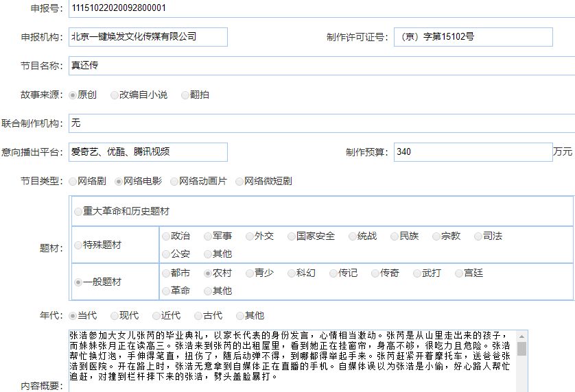
Task: Select 青少 general topic
Action: 250,273
